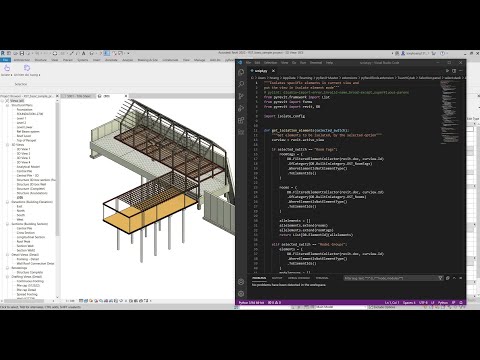Select the South elevation item
Image resolution: width=480 pixels, height=360 pixels.
pyautogui.click(x=21, y=215)
